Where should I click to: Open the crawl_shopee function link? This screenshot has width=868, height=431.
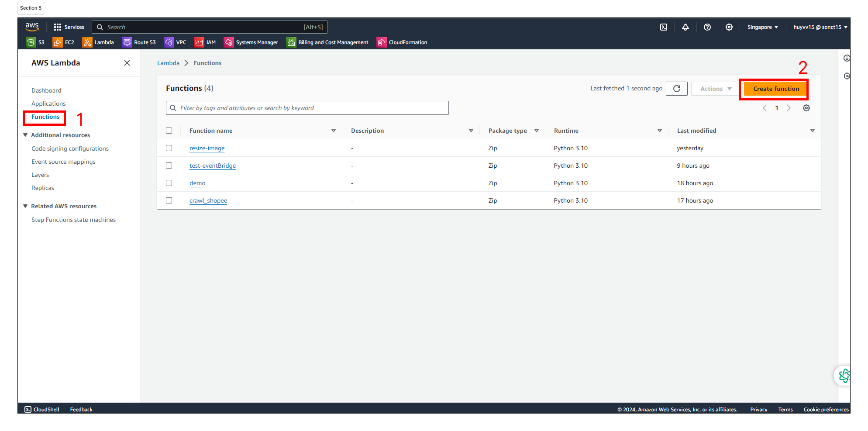click(x=208, y=200)
